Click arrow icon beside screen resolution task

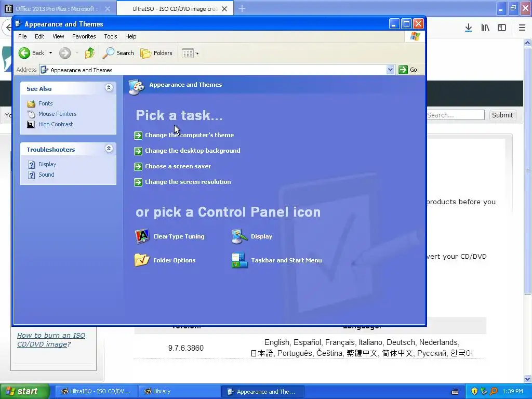[138, 182]
